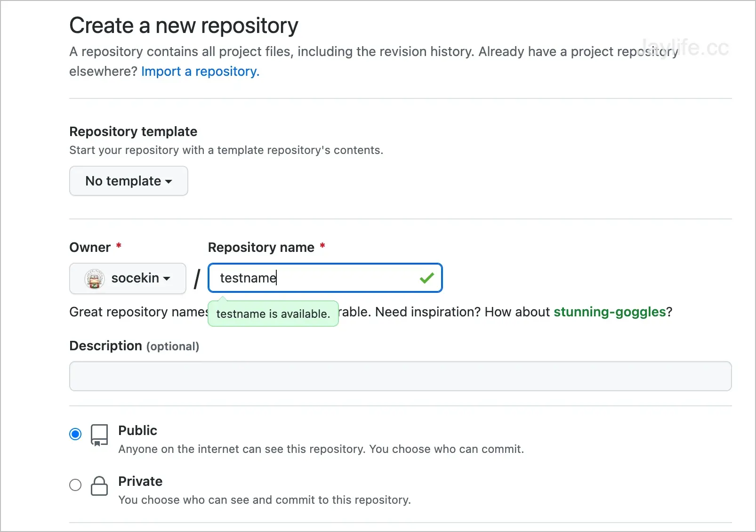
Task: Click the socekin owner avatar icon
Action: pos(94,278)
